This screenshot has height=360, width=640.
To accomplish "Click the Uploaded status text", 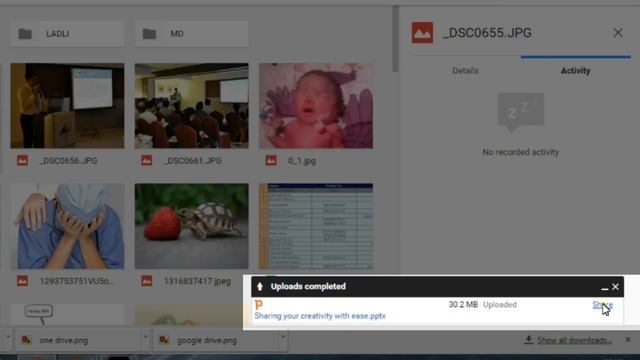I will point(500,304).
